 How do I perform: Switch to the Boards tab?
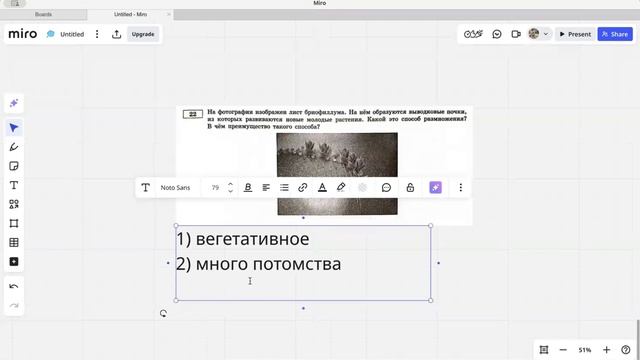coord(43,14)
